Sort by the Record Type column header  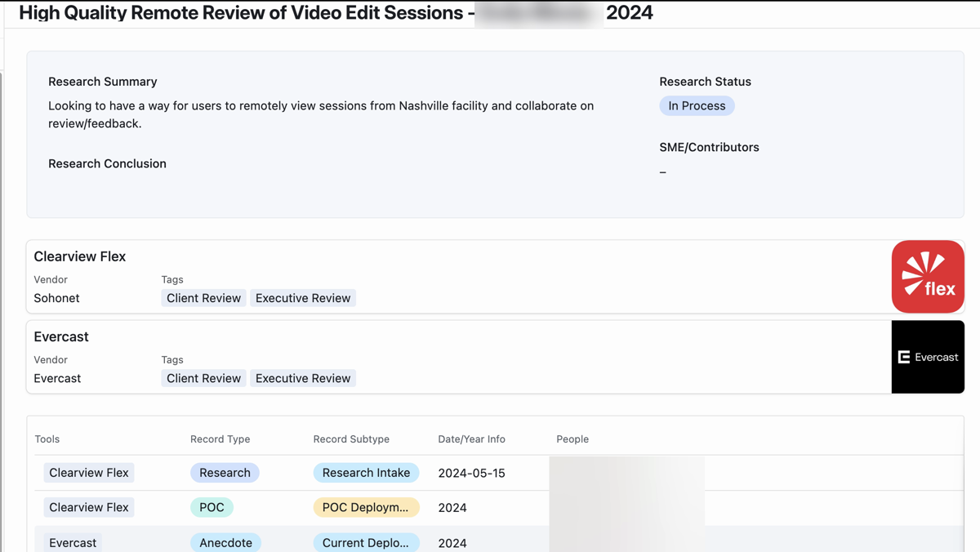[220, 438]
